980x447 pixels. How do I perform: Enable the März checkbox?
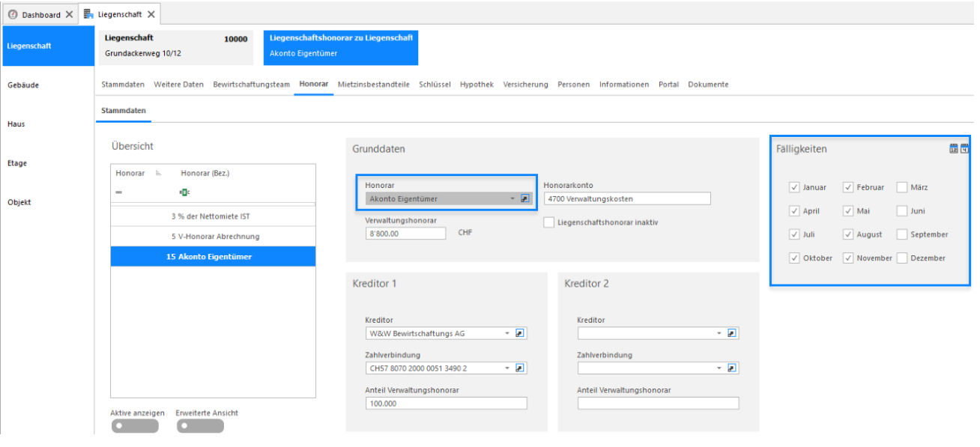(x=902, y=187)
